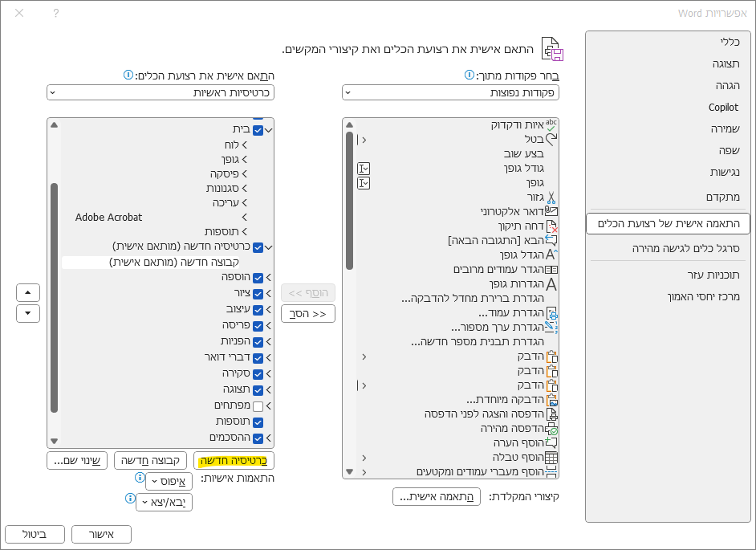Viewport: 756px width, 550px height.
Task: Click the Reject Change document icon
Action: 551,226
